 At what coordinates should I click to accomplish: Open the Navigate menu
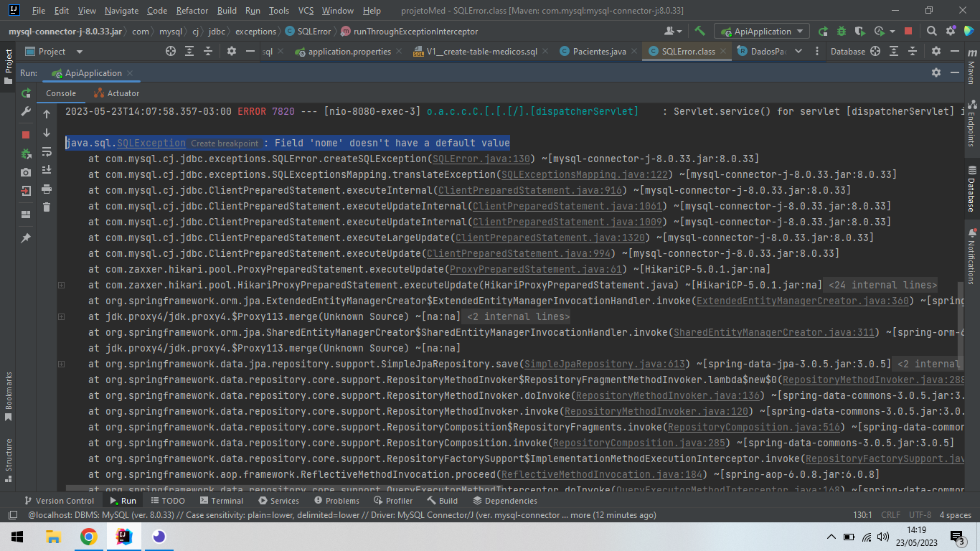pos(121,11)
